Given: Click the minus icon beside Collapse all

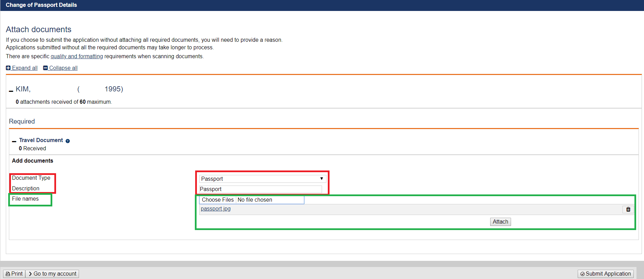Looking at the screenshot, I should [45, 68].
